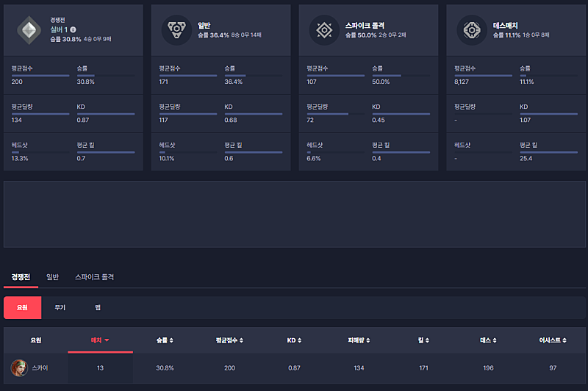Switch to the 경쟁전 tab
The image size is (588, 391).
pos(21,277)
